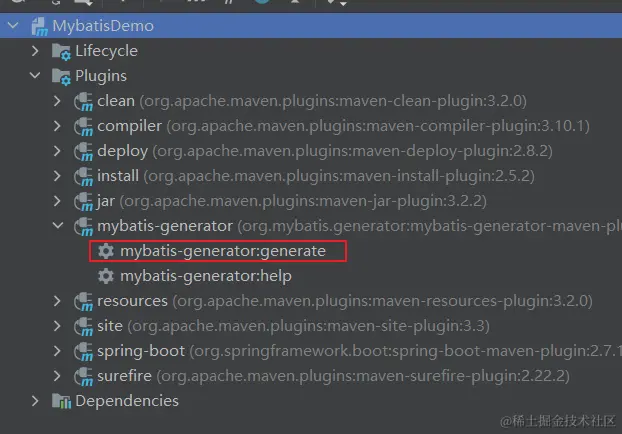Collapse the mybatis-generator plugin node
The width and height of the screenshot is (622, 434).
click(58, 225)
